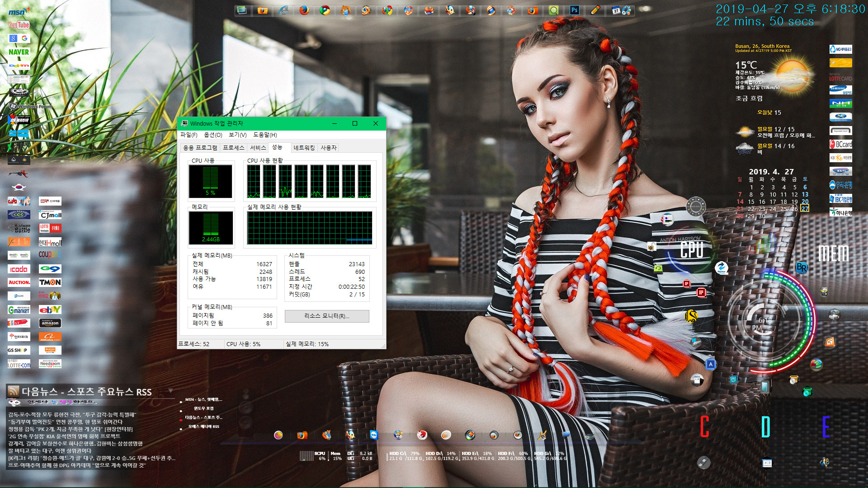Viewport: 868px width, 488px height.
Task: Click the 다음뉴스 스포츠 주요뉴스 RSS title
Action: [x=86, y=392]
